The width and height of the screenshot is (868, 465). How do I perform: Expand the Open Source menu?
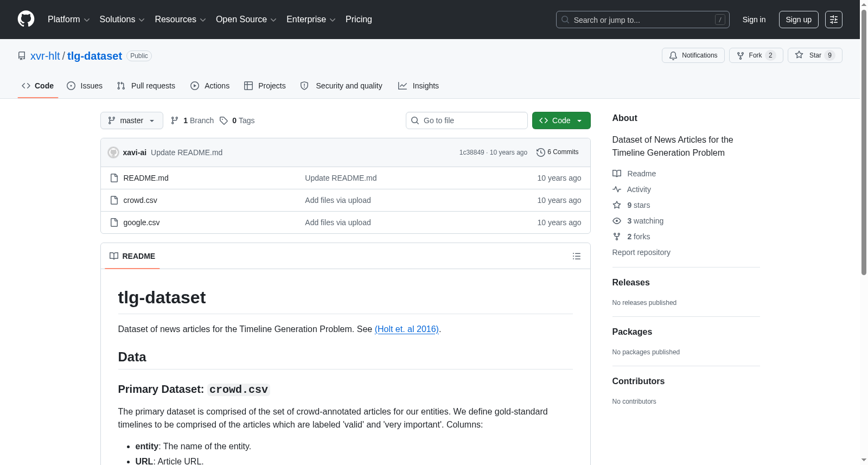(x=246, y=20)
